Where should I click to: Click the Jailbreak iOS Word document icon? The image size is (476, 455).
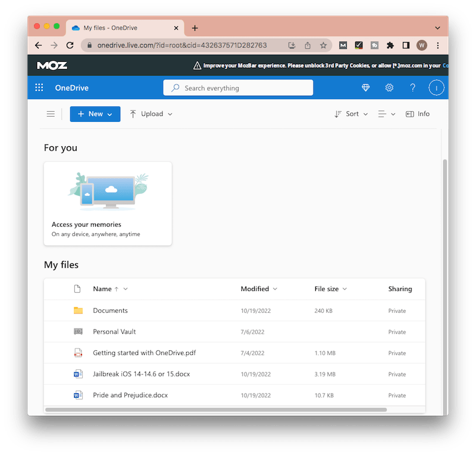pos(78,374)
